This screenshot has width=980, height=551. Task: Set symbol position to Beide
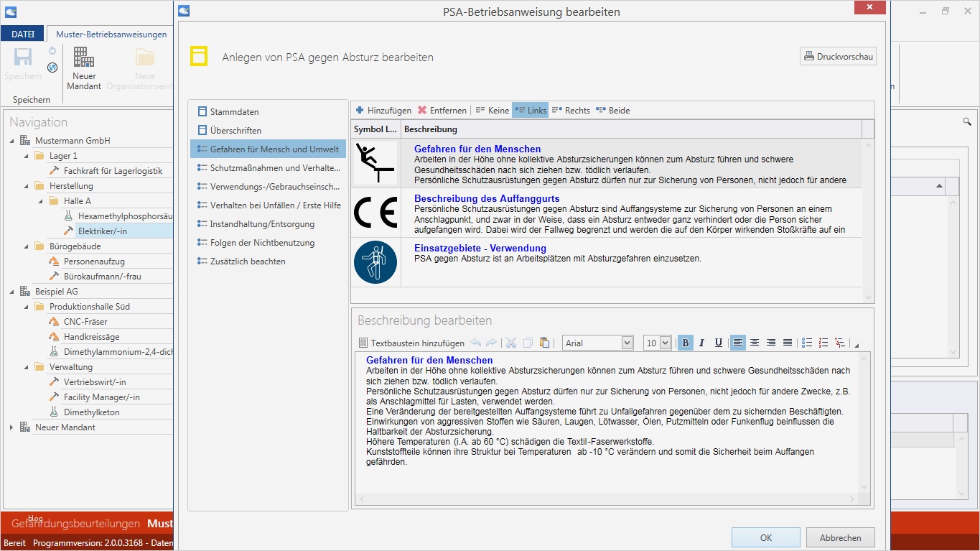pos(612,110)
